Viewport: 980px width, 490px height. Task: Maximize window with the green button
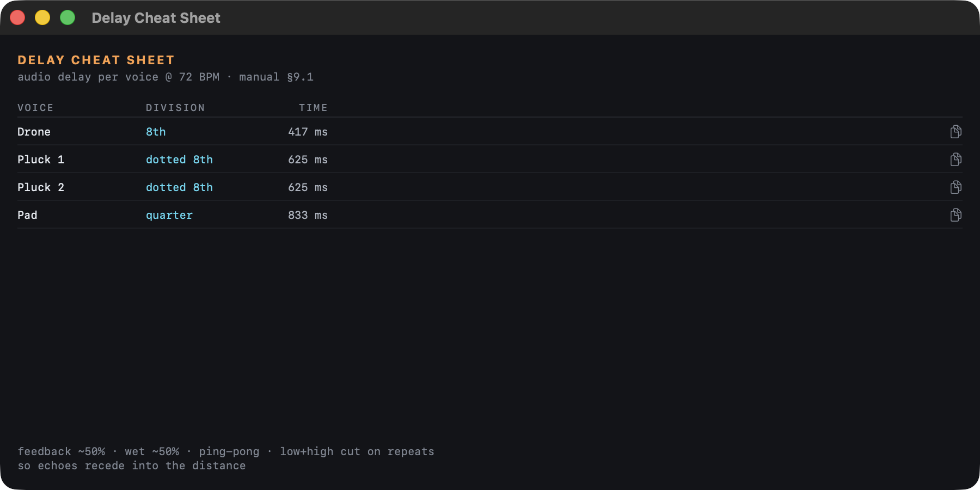pyautogui.click(x=68, y=17)
